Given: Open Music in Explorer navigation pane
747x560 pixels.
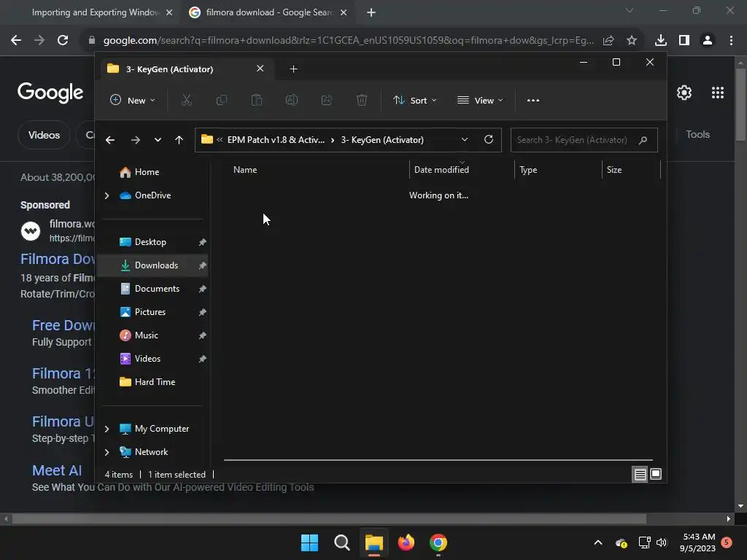Looking at the screenshot, I should tap(153, 335).
